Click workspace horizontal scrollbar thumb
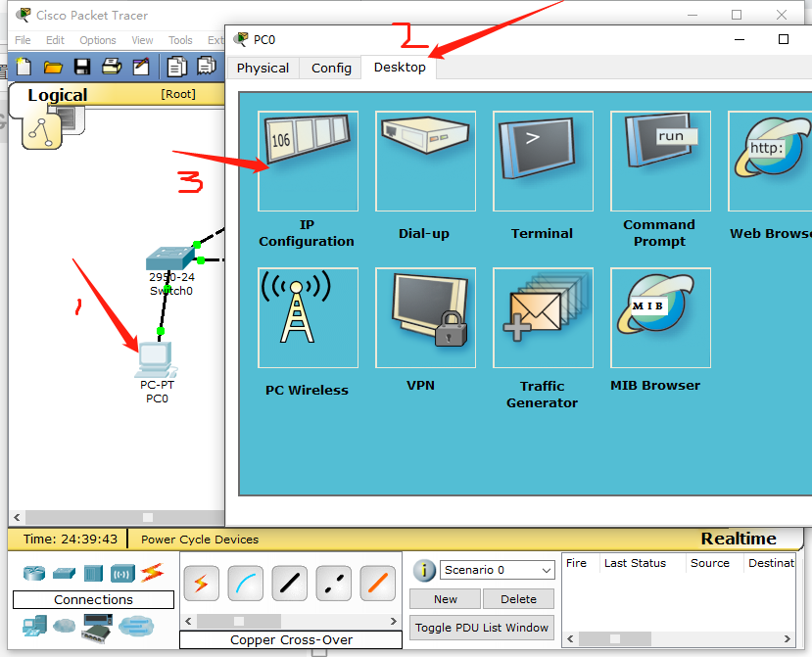This screenshot has height=657, width=812. (x=148, y=517)
